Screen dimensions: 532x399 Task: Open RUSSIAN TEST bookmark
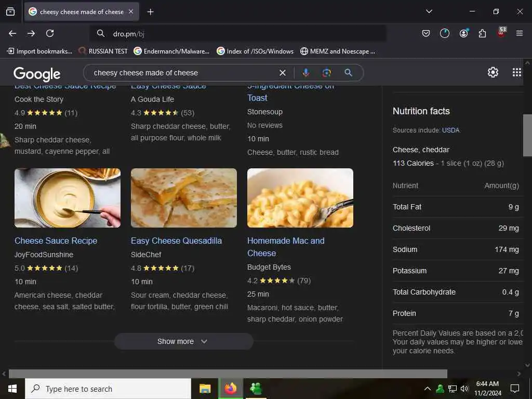tap(103, 51)
